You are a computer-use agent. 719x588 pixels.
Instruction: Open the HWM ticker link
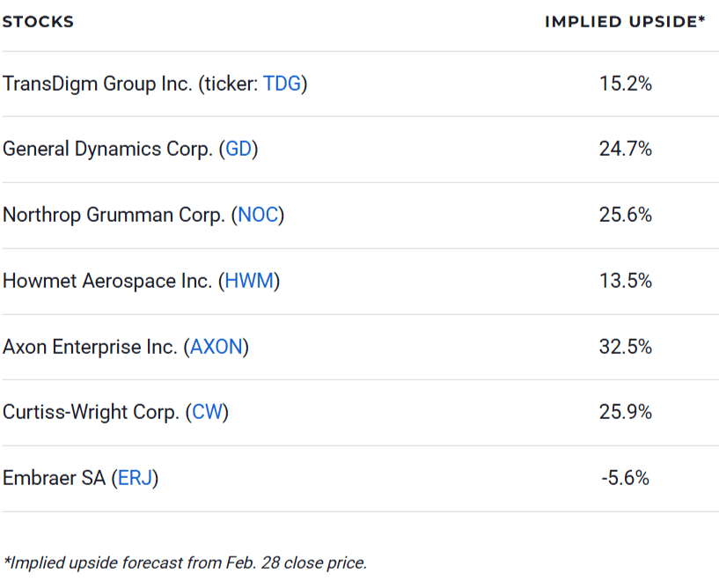[252, 281]
